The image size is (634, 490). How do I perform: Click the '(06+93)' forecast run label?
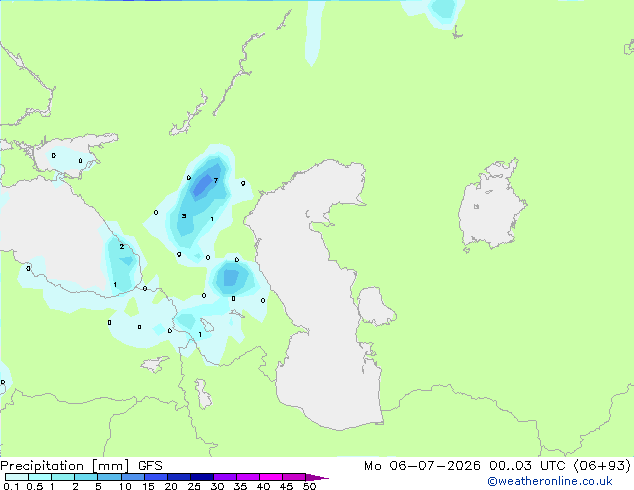[602, 466]
